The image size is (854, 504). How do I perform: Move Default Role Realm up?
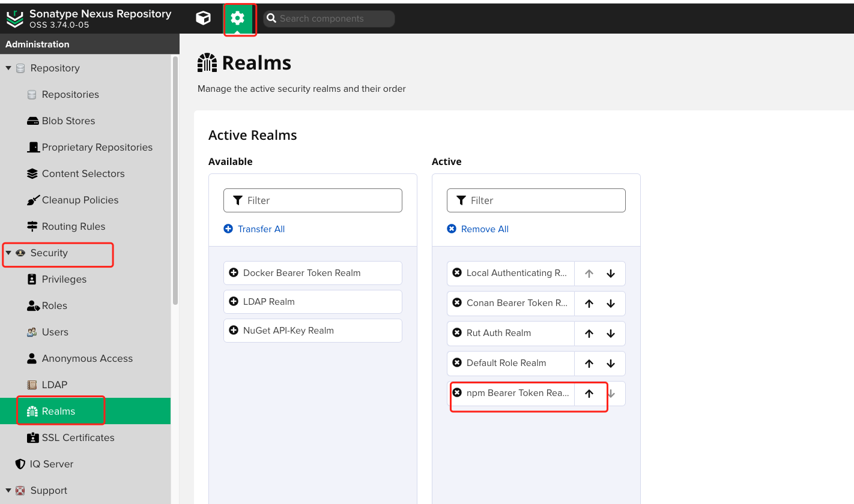pos(589,364)
